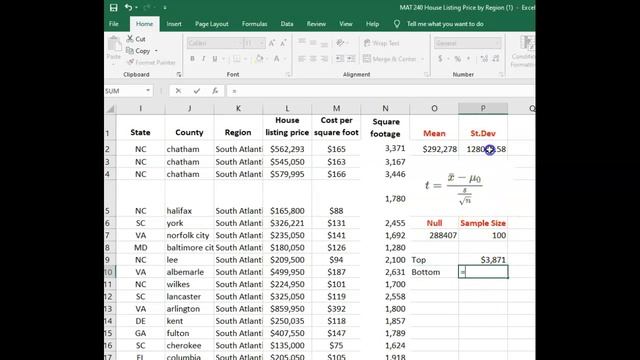Click the Tell me what you want to do box
The height and width of the screenshot is (360, 640).
pos(445,24)
